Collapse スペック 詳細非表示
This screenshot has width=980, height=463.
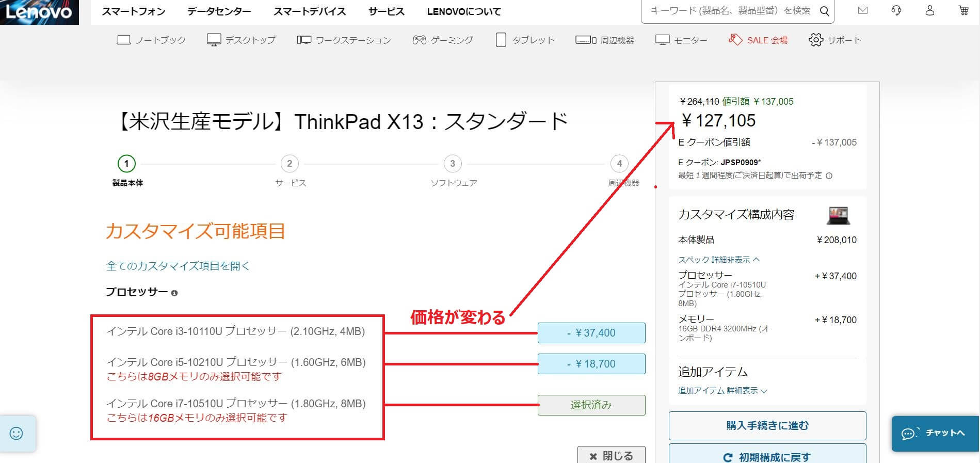pyautogui.click(x=718, y=260)
